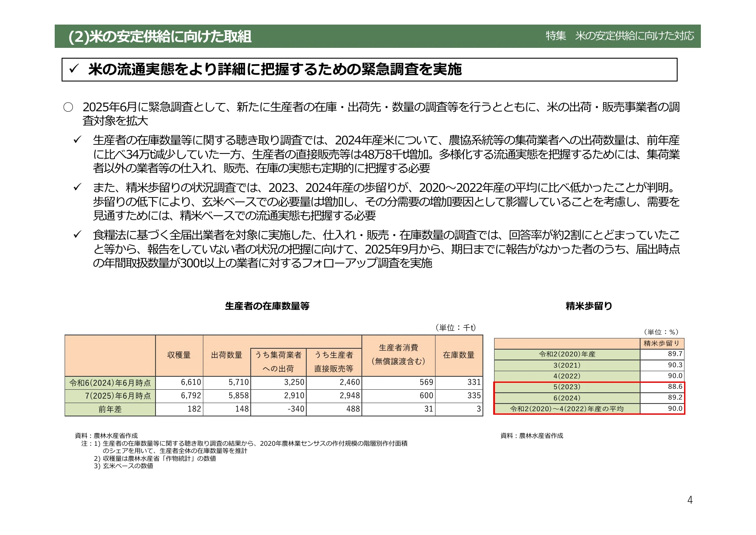Click the cell value '6,792'
This screenshot has height=535, width=756.
(191, 396)
